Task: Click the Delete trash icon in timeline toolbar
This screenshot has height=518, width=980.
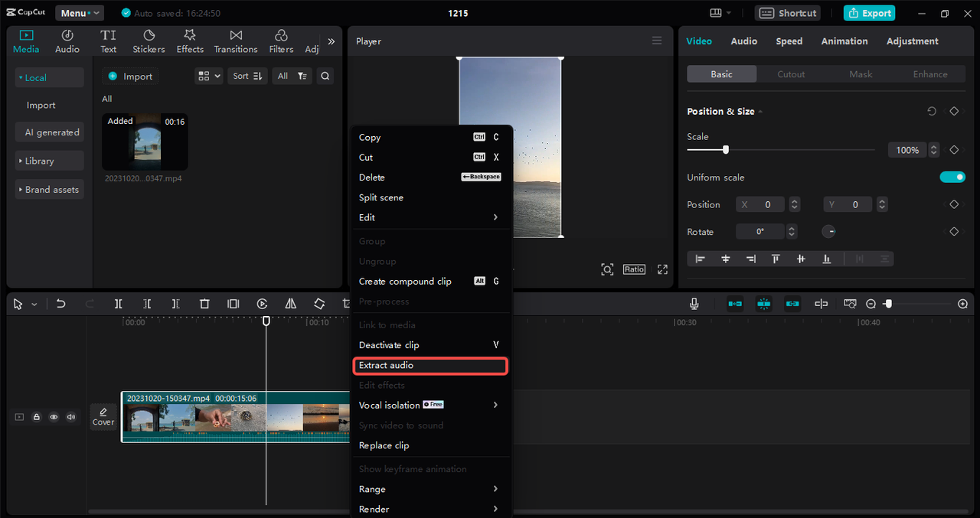Action: coord(204,304)
